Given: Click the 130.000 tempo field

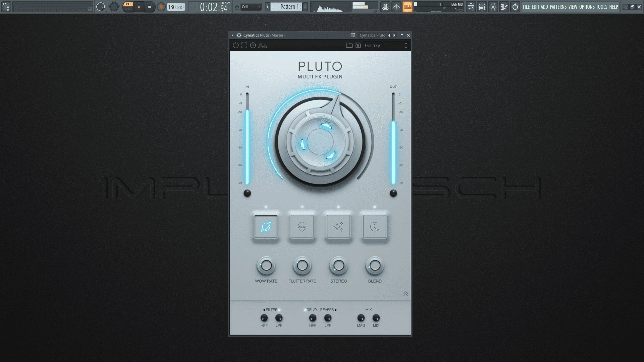Looking at the screenshot, I should (x=176, y=7).
